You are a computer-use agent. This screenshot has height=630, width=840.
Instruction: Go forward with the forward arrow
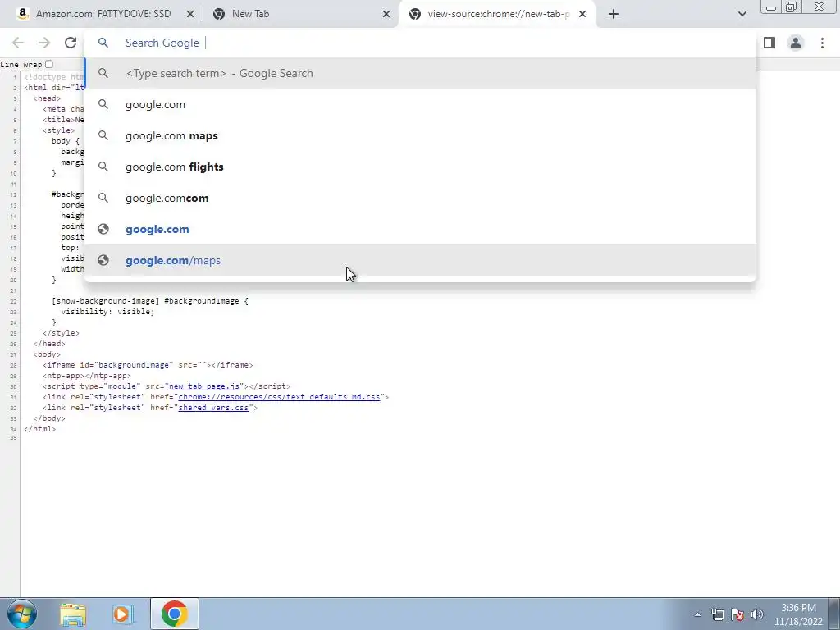tap(44, 43)
